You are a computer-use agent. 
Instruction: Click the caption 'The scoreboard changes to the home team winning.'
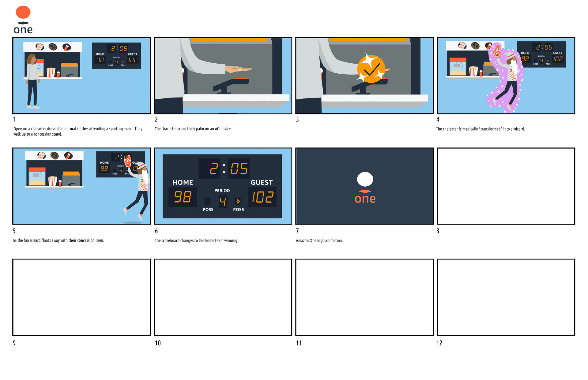(x=197, y=240)
